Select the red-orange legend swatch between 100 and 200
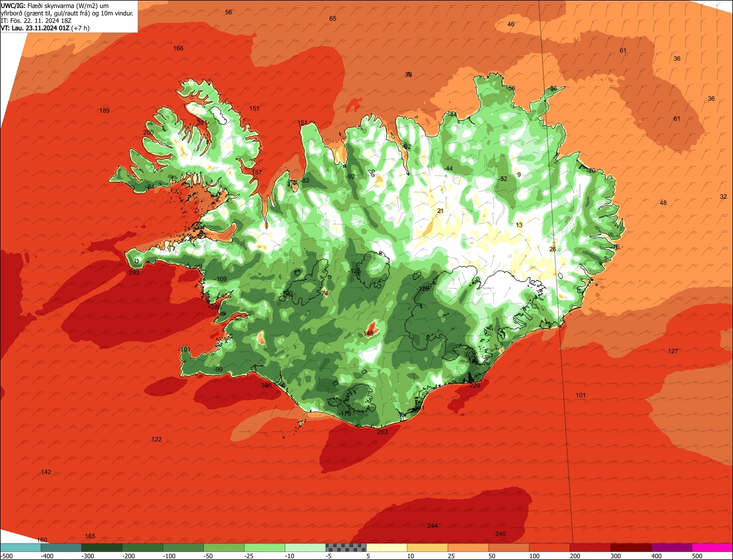 (x=549, y=547)
